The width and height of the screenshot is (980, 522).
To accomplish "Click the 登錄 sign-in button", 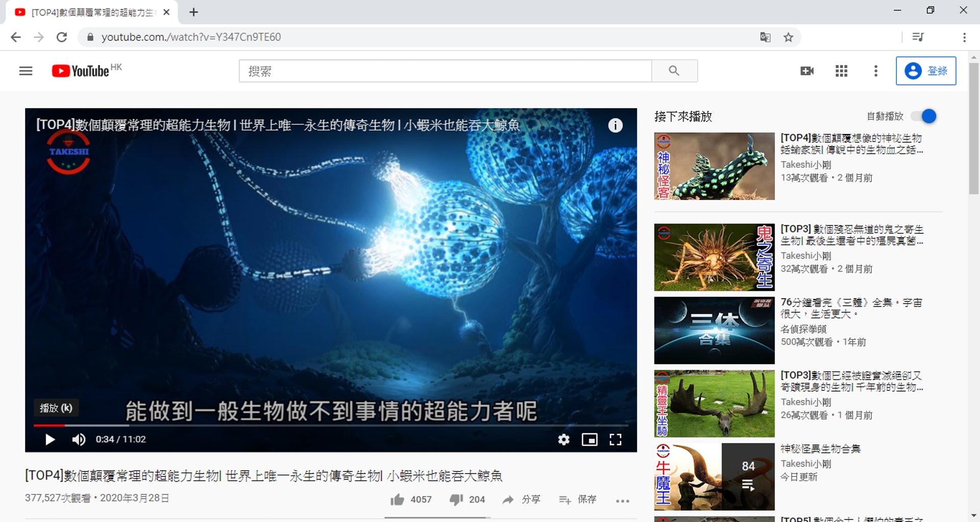I will [x=926, y=71].
